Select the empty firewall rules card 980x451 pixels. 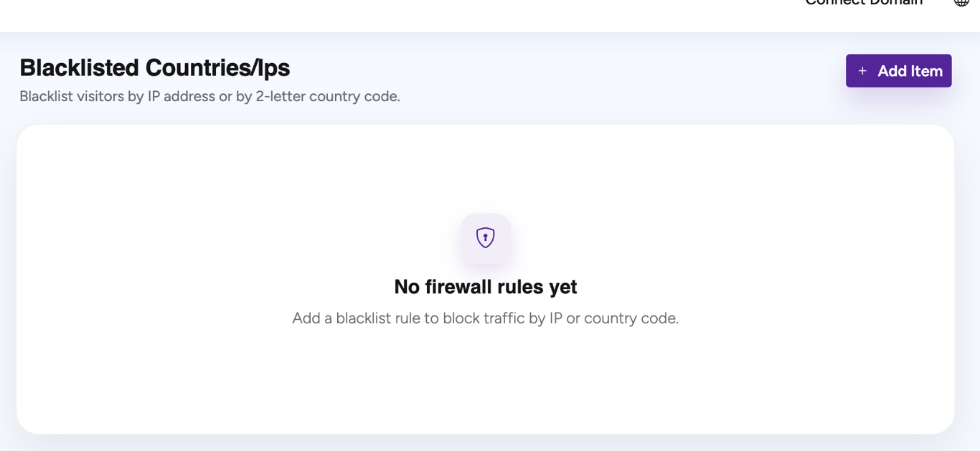coord(485,278)
